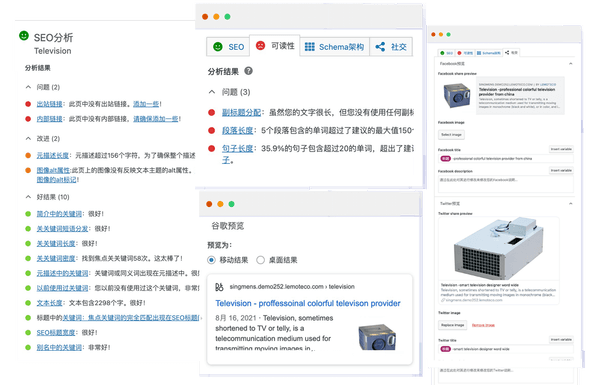
Task: Open the 关关键词密度 link
Action: click(56, 259)
